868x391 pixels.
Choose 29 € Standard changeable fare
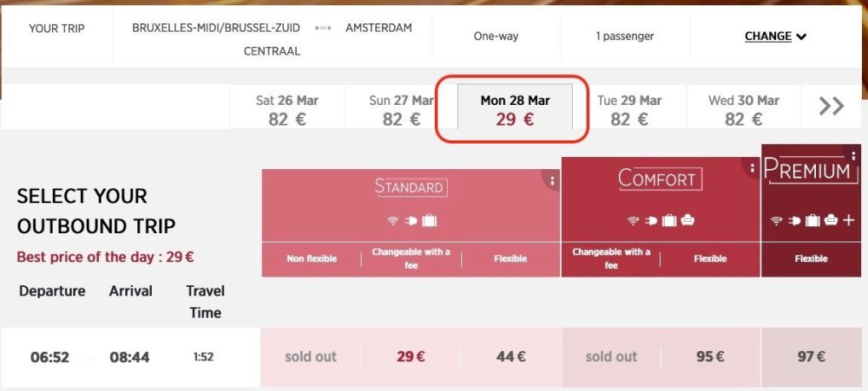pos(411,356)
